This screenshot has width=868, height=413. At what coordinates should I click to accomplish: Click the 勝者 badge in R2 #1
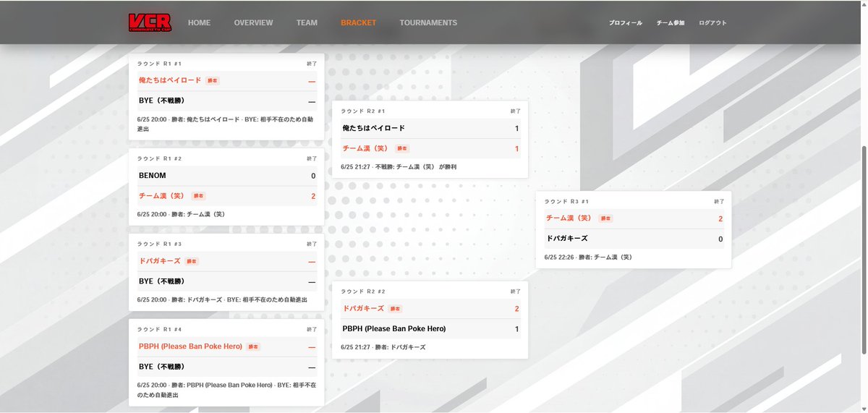tap(402, 148)
